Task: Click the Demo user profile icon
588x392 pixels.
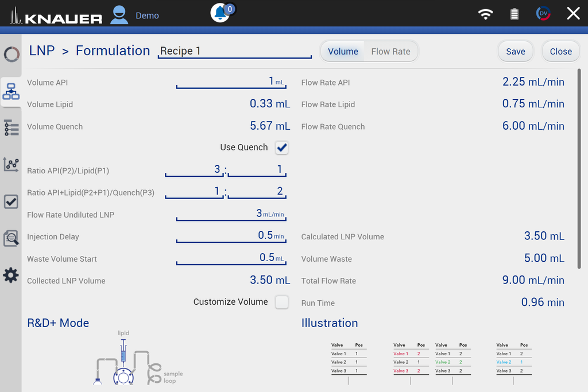Action: tap(119, 14)
